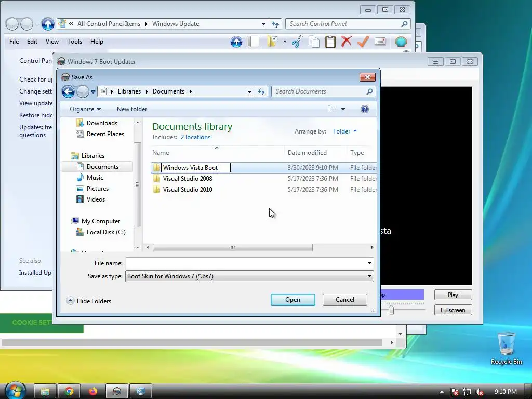Click the New folder button

(x=132, y=109)
